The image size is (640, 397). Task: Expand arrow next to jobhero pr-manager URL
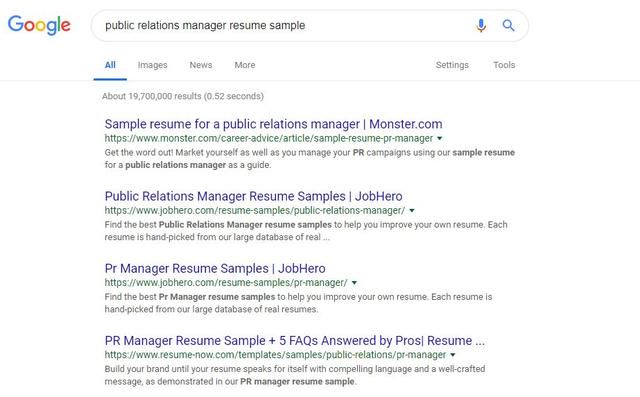tap(354, 283)
